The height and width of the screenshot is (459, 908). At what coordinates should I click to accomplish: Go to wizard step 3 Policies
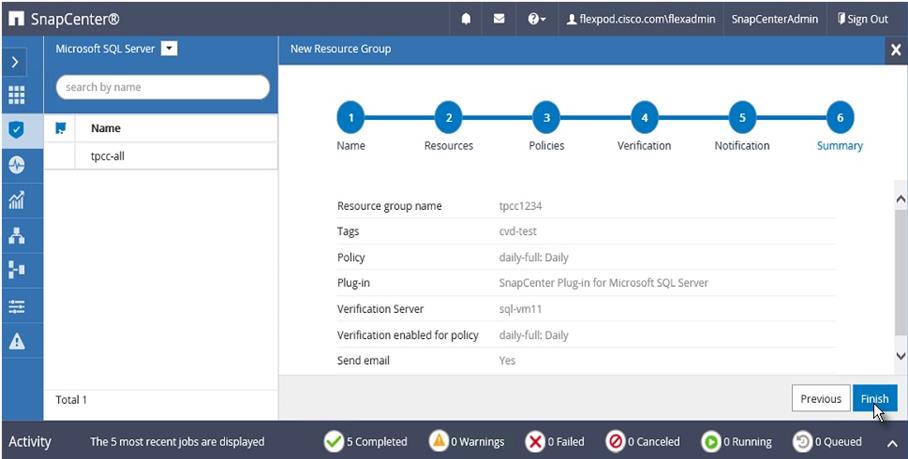point(547,117)
